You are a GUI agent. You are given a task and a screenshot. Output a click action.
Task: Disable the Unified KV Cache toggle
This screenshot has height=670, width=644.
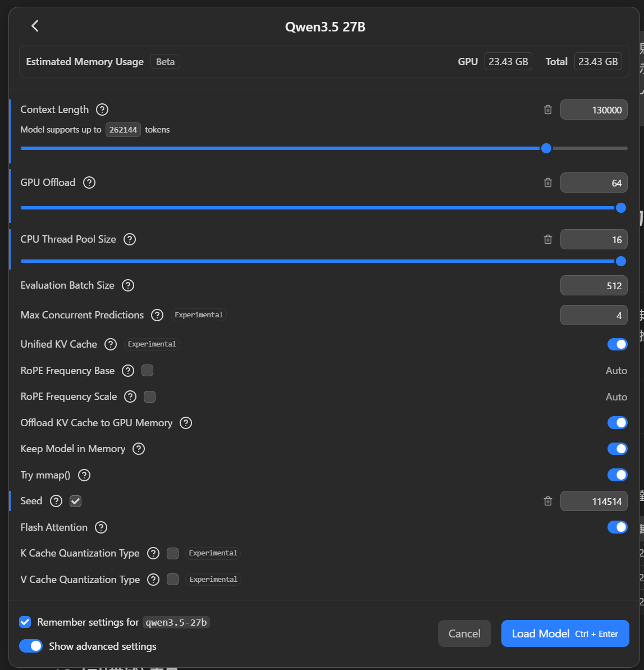[x=617, y=344]
